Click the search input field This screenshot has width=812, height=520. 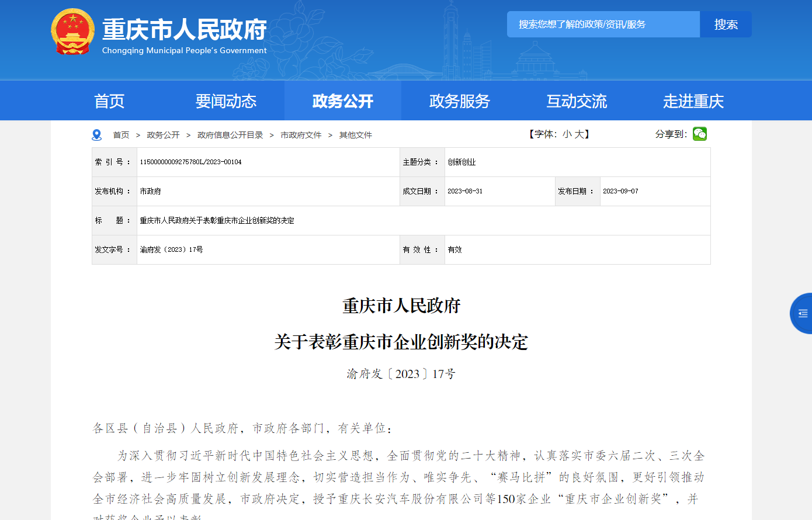[x=603, y=25]
